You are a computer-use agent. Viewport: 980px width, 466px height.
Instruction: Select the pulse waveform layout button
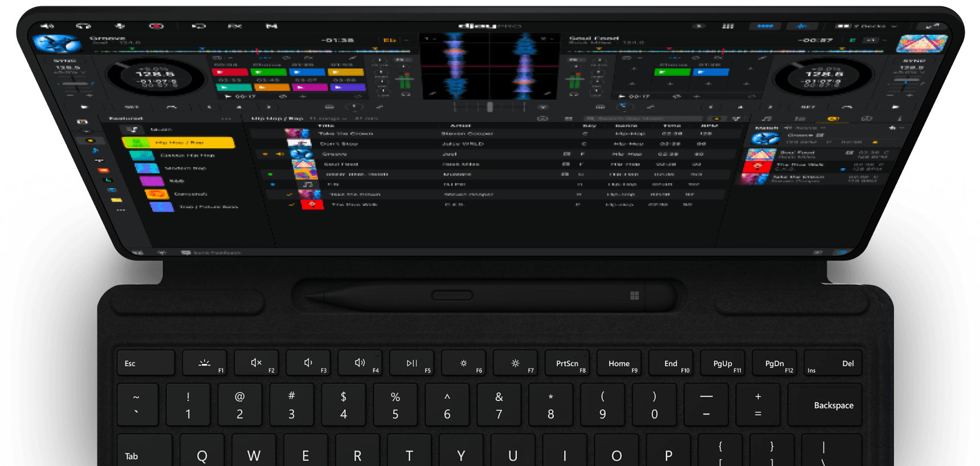[x=802, y=26]
